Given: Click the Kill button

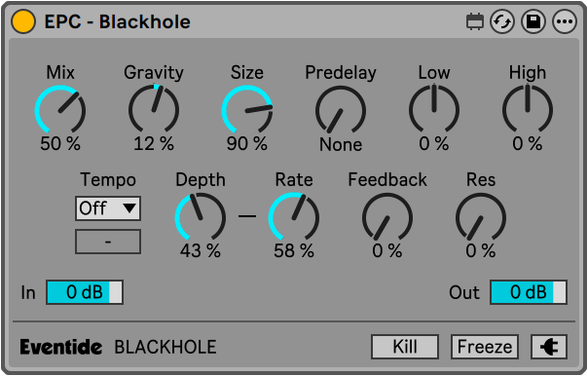Looking at the screenshot, I should tap(405, 347).
